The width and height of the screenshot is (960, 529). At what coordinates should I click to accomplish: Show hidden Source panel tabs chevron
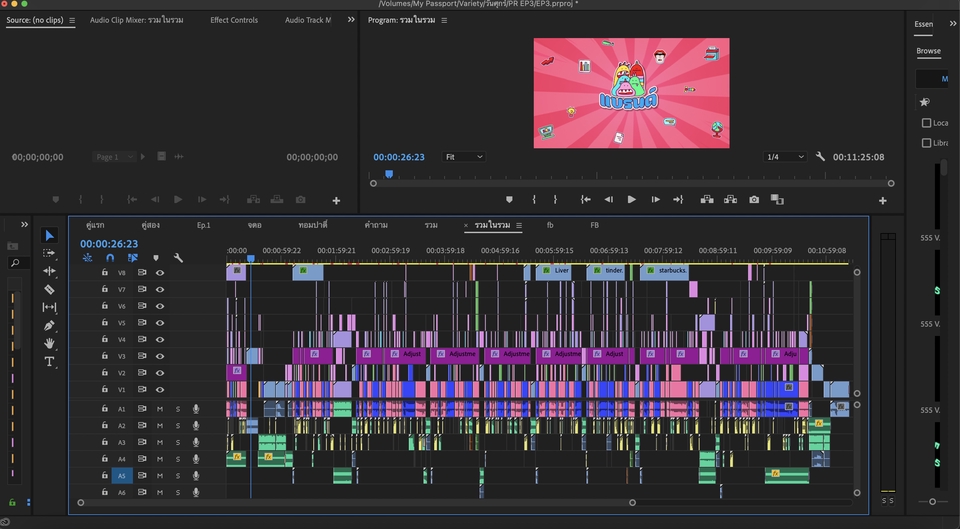pos(351,20)
